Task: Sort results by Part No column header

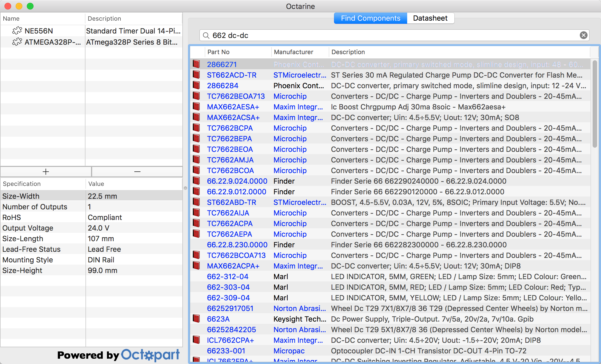Action: (218, 52)
